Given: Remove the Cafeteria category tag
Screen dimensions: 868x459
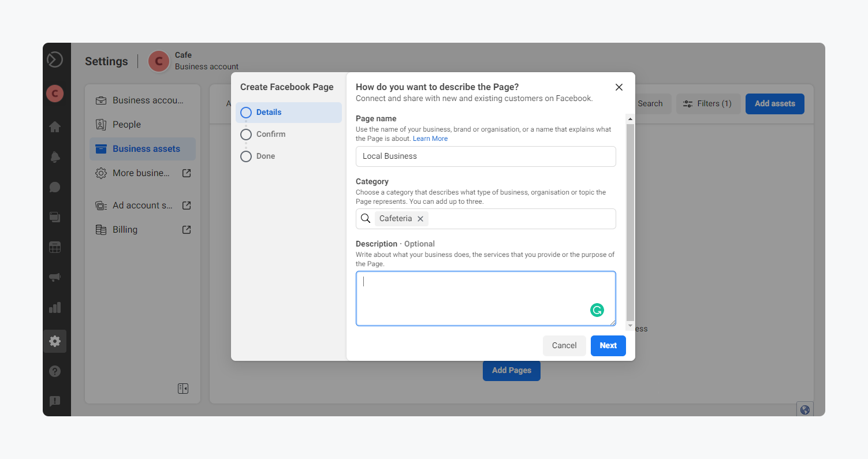Looking at the screenshot, I should point(420,219).
